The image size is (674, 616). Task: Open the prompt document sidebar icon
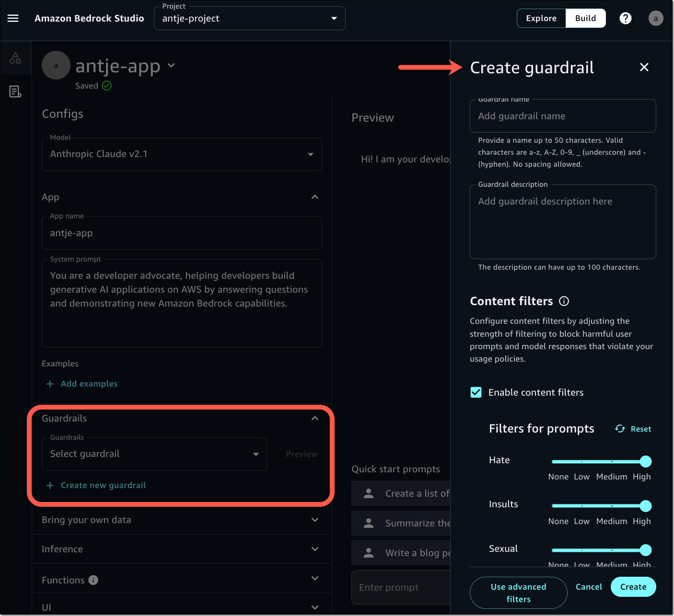[15, 91]
